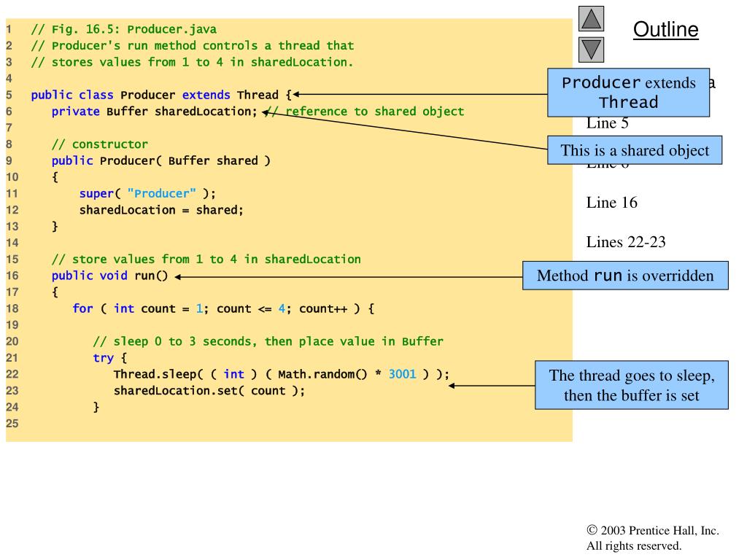Click comment "// Producer's run method controls"
The width and height of the screenshot is (747, 560).
click(193, 46)
